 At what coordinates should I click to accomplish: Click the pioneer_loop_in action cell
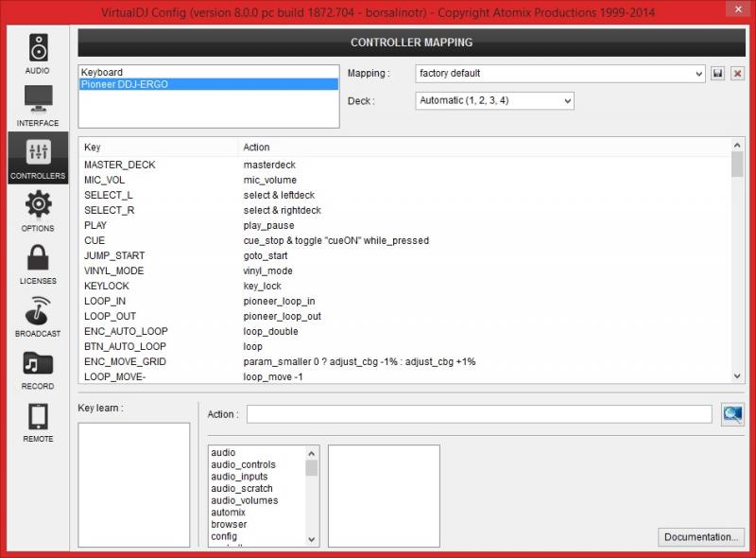279,301
